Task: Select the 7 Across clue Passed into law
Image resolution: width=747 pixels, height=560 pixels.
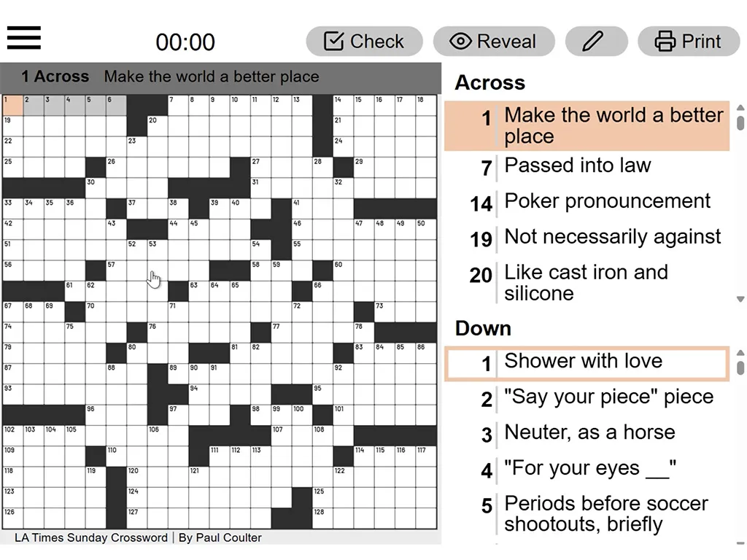Action: coord(587,166)
